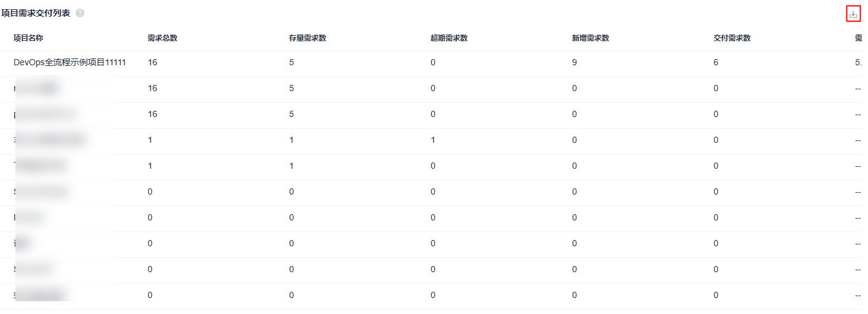Viewport: 868px width, 314px height.
Task: Click the partially visible rightmost column header
Action: 858,38
